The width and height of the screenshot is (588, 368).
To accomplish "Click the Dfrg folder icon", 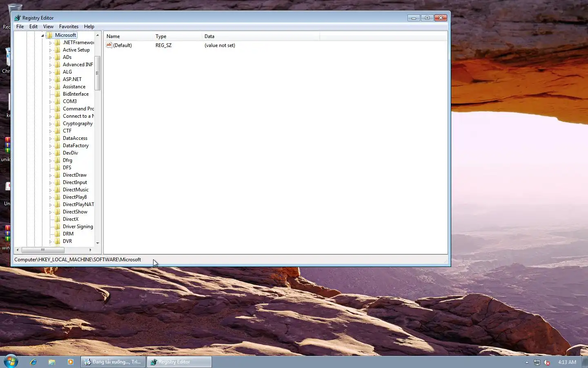I will pos(58,160).
